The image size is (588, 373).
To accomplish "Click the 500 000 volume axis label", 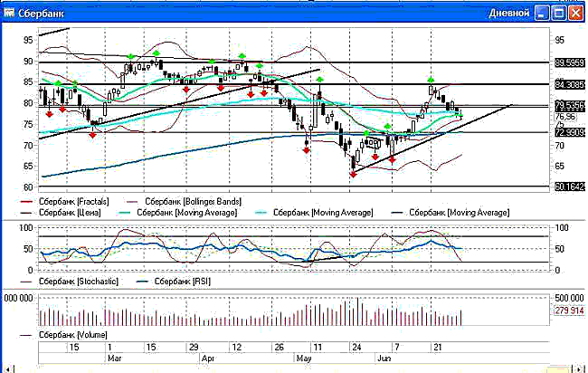I will (x=569, y=298).
